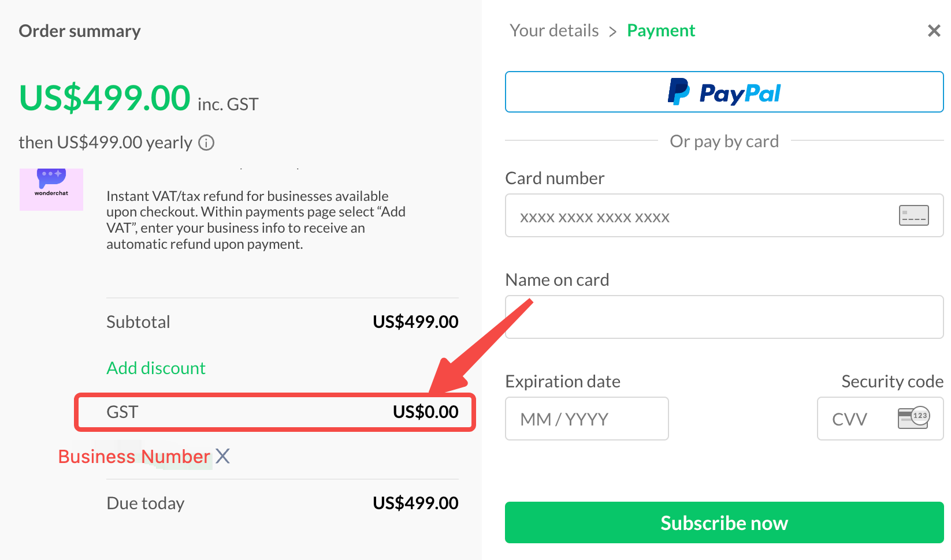The height and width of the screenshot is (560, 951).
Task: Click the Due today total amount
Action: 415,503
